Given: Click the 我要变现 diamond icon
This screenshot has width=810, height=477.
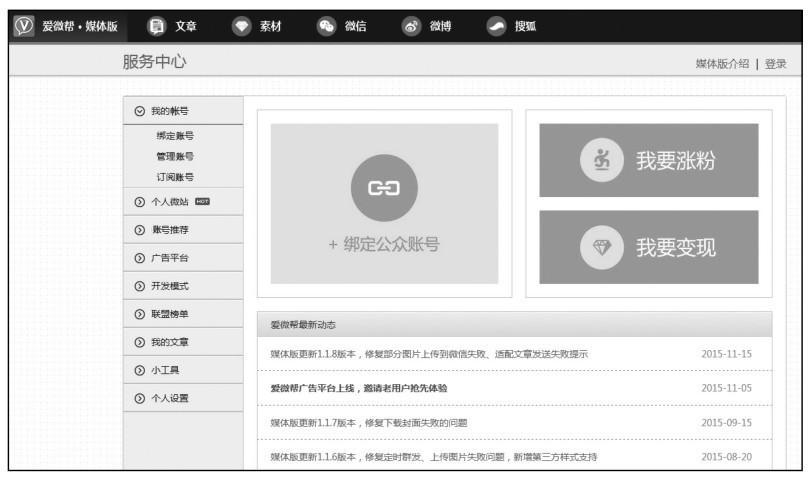Looking at the screenshot, I should 602,248.
